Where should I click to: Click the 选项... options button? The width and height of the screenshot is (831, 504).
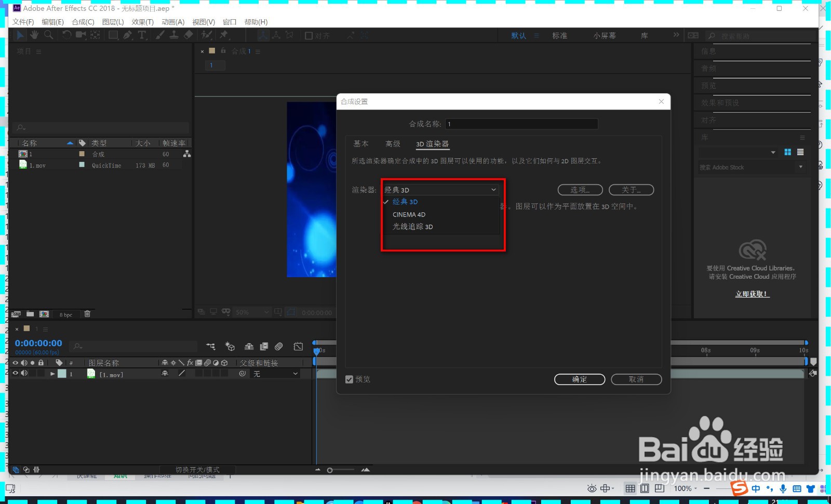580,190
